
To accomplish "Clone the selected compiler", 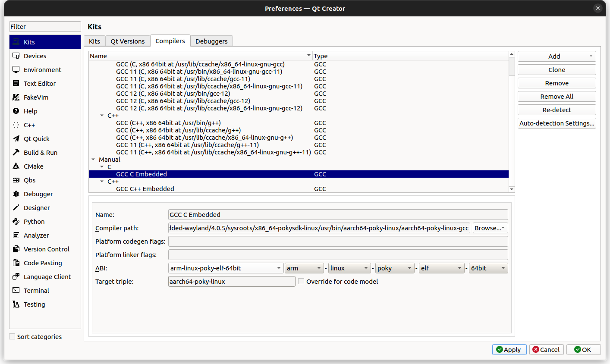I will pyautogui.click(x=557, y=69).
